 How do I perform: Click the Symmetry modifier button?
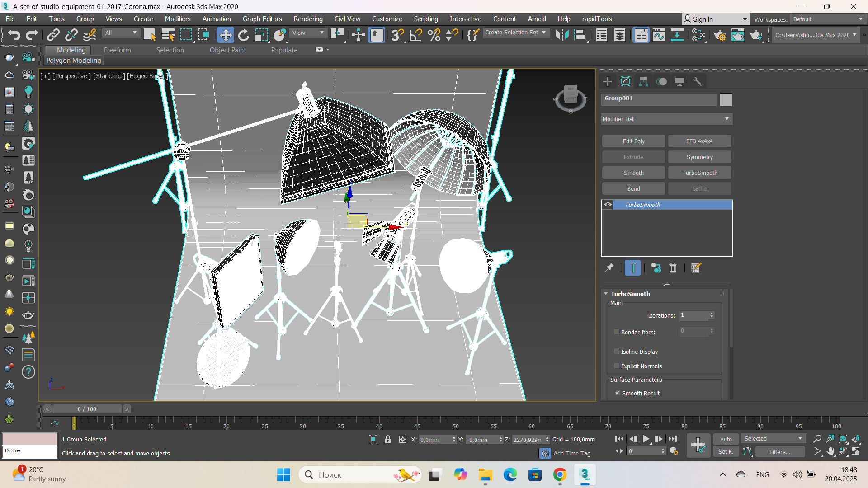(x=699, y=157)
